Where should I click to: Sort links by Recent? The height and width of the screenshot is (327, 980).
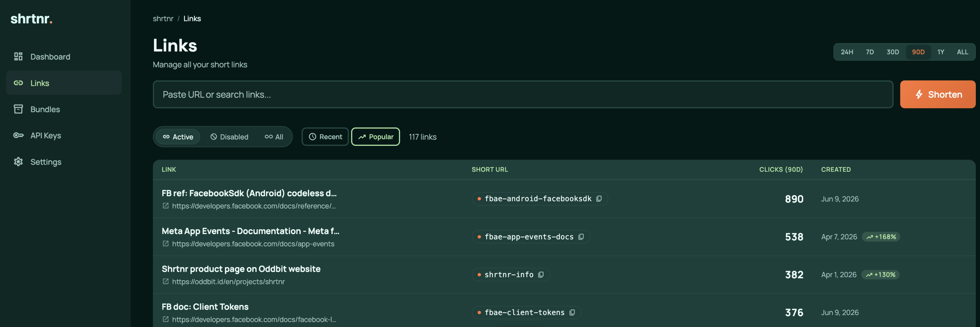(325, 137)
